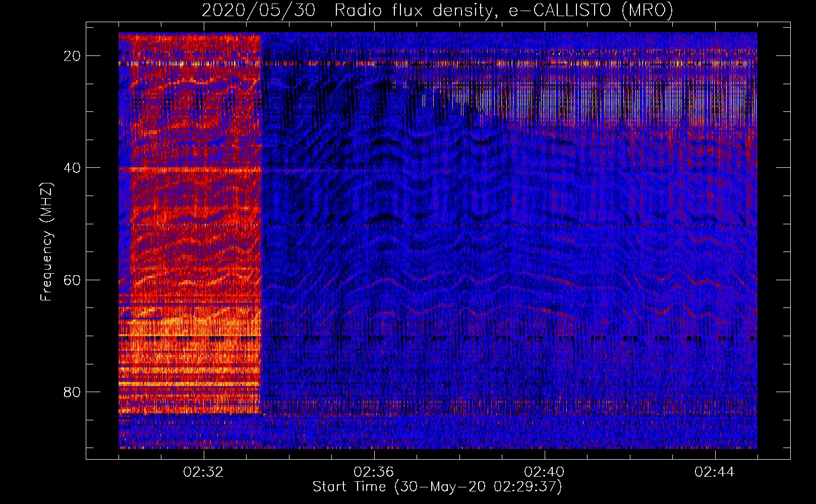Click the 'Start Time (30-May-20 02:29:37)' label

[x=437, y=487]
